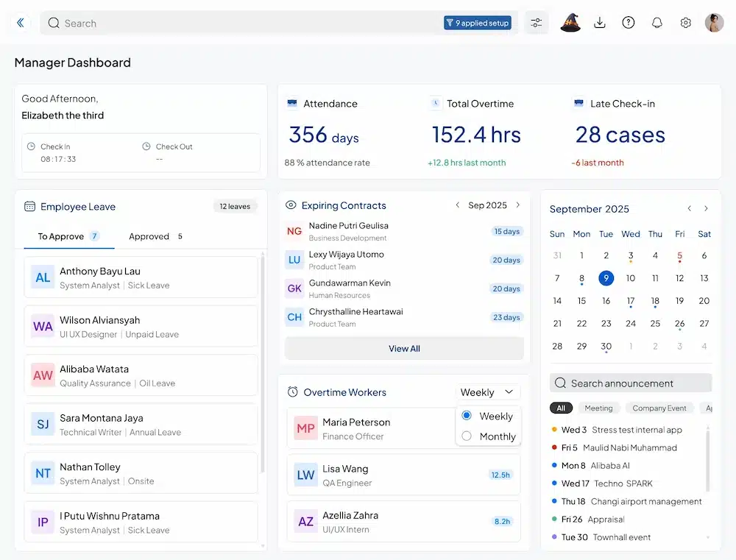Image resolution: width=736 pixels, height=560 pixels.
Task: Click the user profile avatar
Action: click(714, 23)
